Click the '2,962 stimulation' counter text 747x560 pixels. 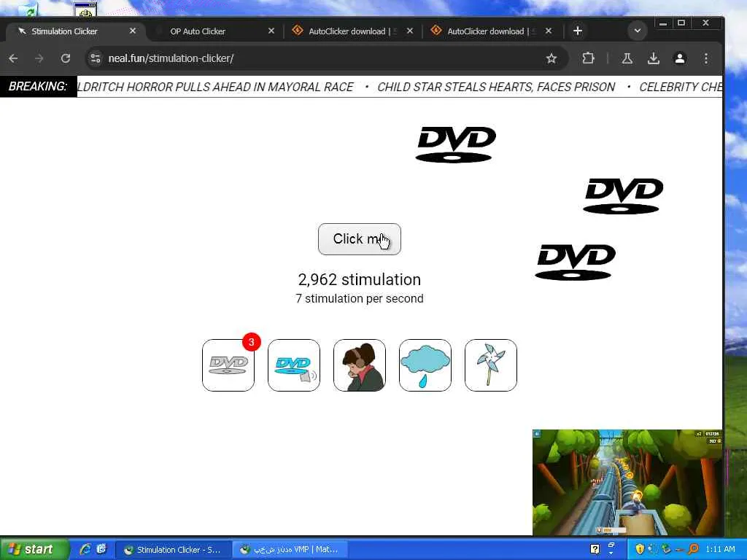(x=360, y=279)
